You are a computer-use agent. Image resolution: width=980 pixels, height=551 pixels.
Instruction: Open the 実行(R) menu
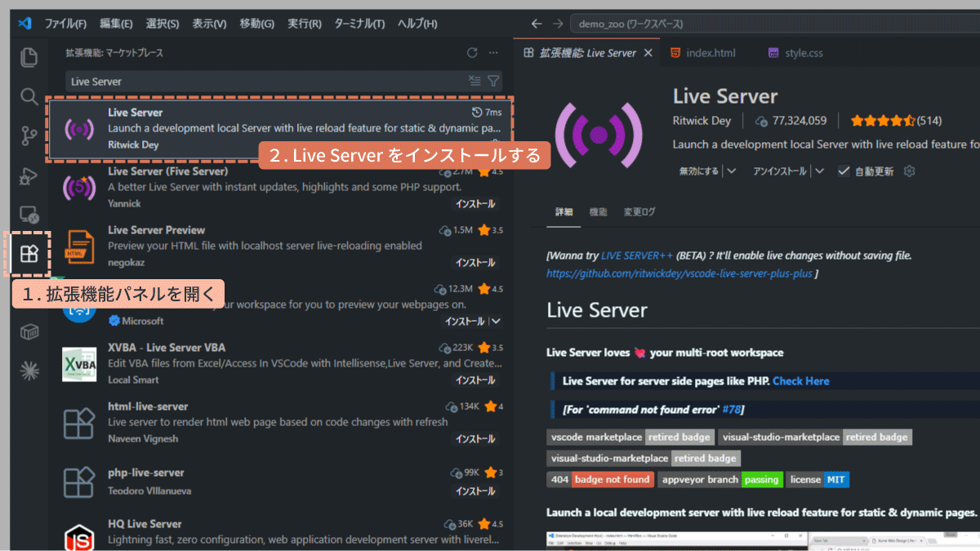coord(305,24)
